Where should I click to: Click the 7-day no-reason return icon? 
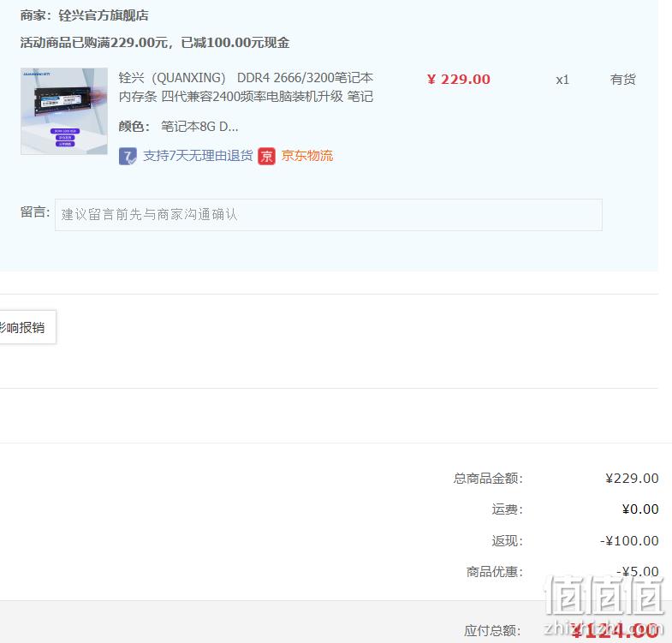[128, 156]
